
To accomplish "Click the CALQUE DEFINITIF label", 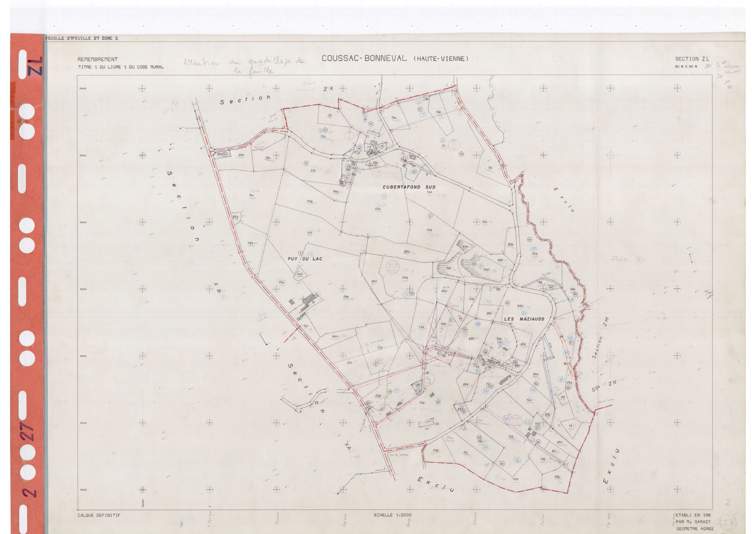I will coord(99,515).
